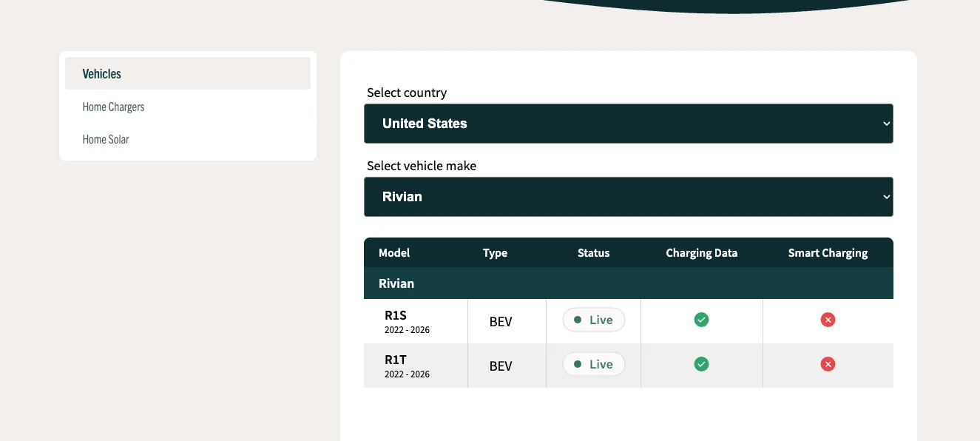
Task: Click the green Charging Data check for R1T
Action: tap(701, 364)
